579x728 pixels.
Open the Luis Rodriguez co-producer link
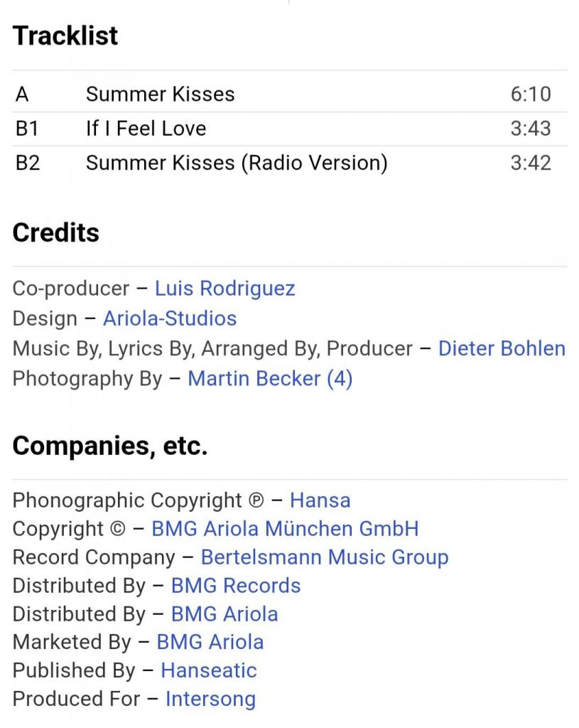(224, 289)
